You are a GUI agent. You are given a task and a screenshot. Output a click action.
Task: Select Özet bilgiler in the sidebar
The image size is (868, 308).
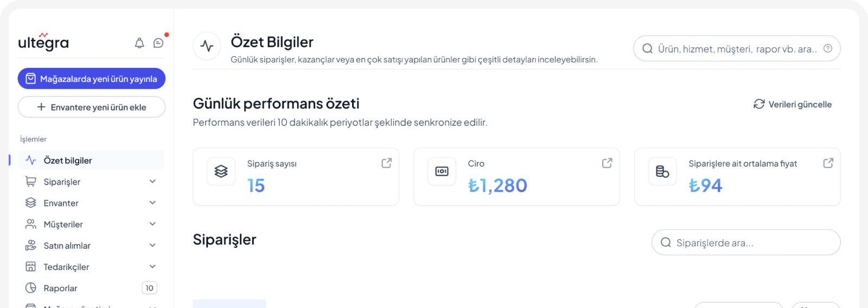pyautogui.click(x=68, y=161)
